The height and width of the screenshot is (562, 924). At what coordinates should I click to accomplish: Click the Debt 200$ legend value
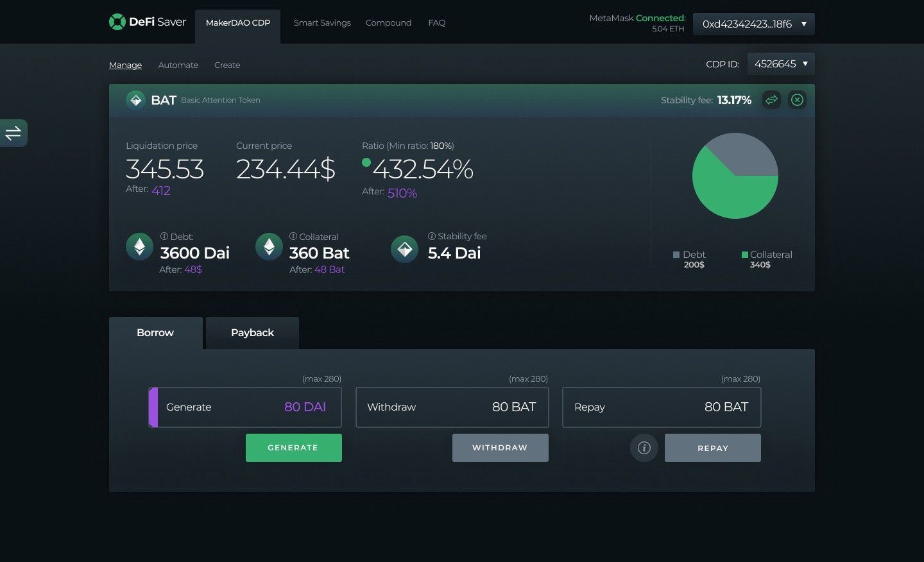[x=694, y=264]
